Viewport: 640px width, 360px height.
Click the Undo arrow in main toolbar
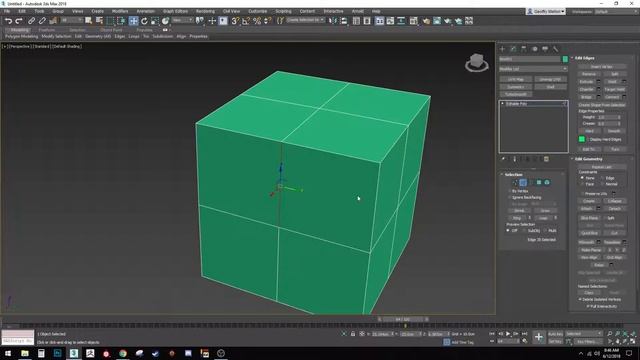(x=8, y=21)
